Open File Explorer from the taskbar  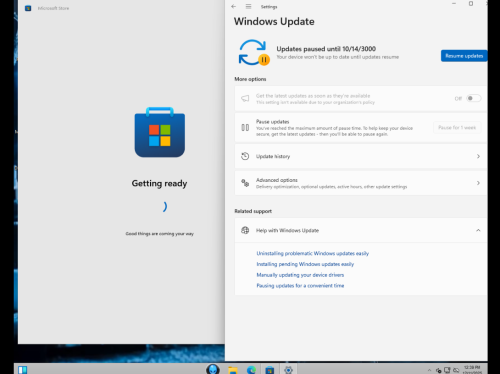(233, 370)
